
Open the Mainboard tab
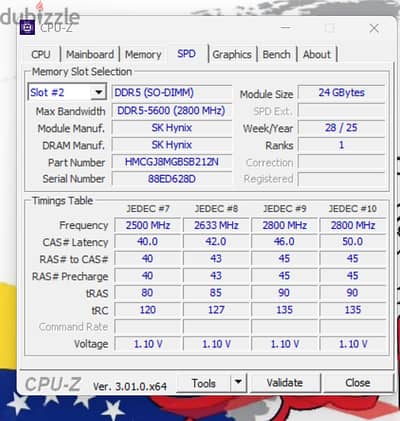click(x=90, y=54)
